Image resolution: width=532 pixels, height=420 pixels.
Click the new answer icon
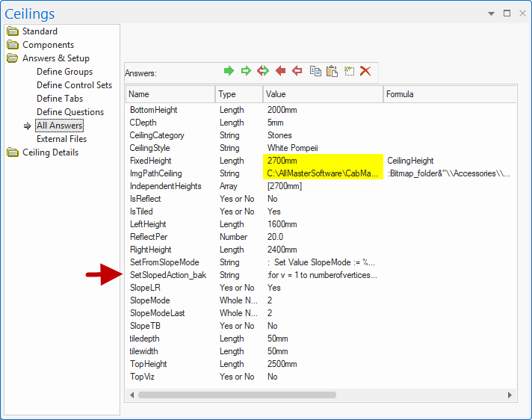(x=349, y=71)
